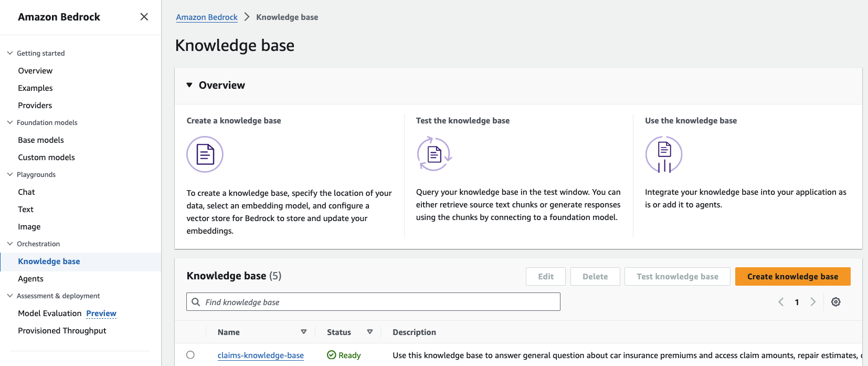Sort table by Name column arrow

[x=303, y=332]
